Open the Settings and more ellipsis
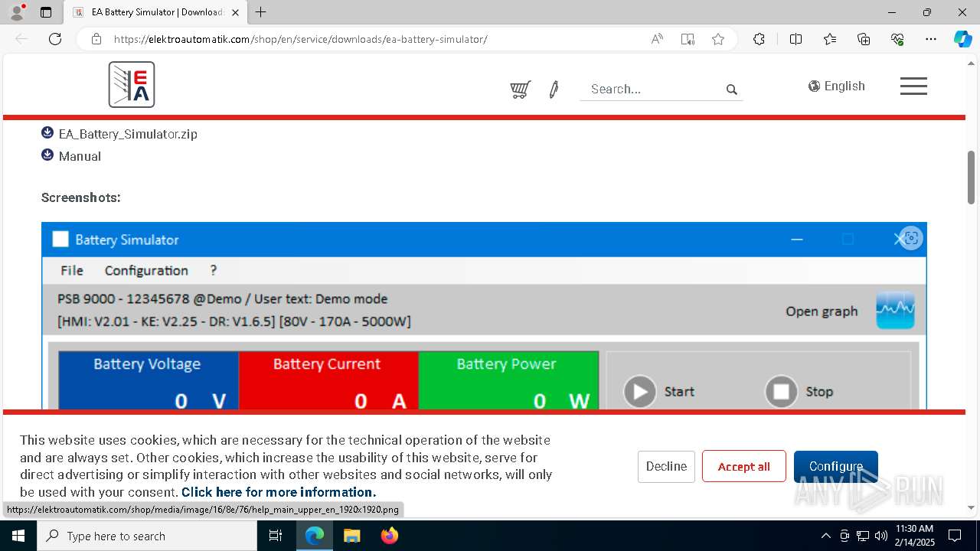This screenshot has width=980, height=551. 931,39
